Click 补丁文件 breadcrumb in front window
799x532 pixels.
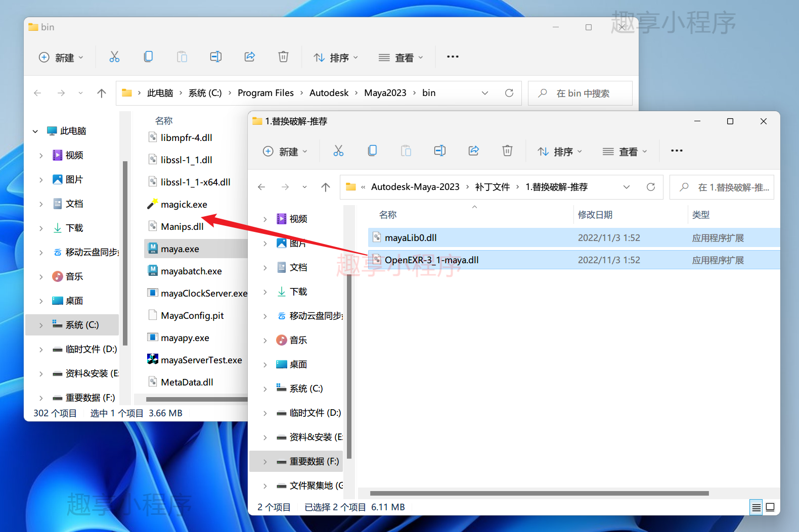click(493, 187)
